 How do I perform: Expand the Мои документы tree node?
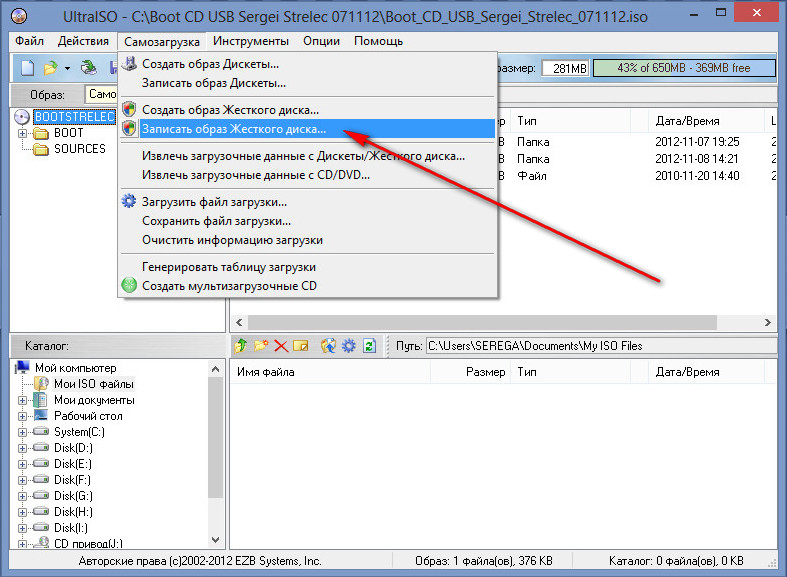22,400
